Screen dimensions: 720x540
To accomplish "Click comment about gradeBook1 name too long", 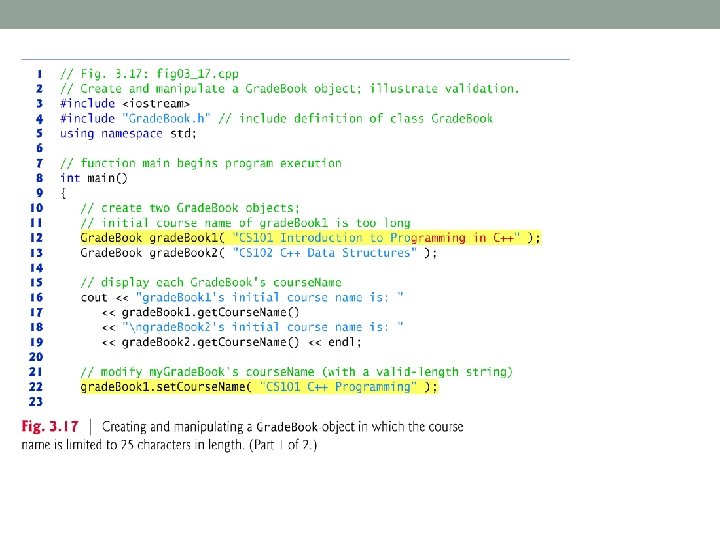I will (x=246, y=223).
